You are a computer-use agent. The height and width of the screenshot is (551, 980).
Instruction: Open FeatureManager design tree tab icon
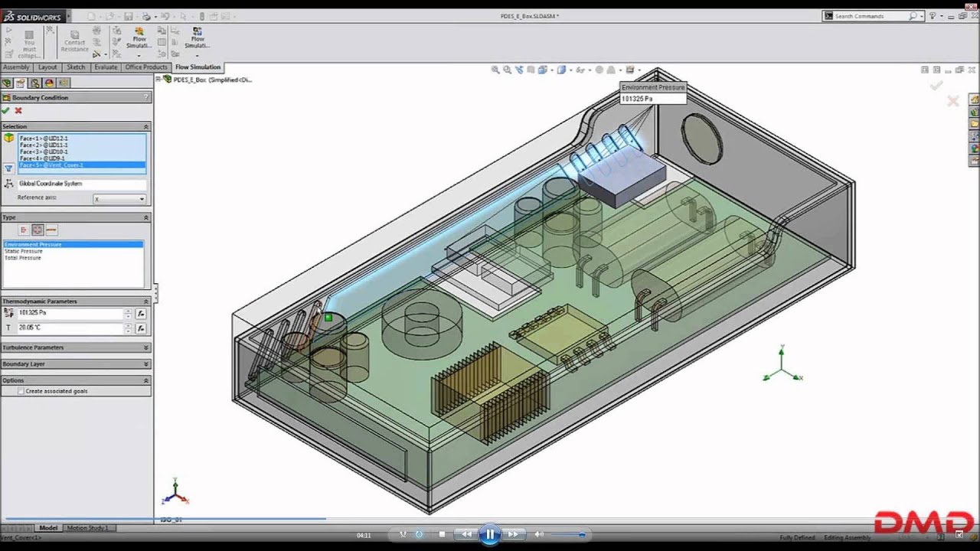(x=7, y=83)
